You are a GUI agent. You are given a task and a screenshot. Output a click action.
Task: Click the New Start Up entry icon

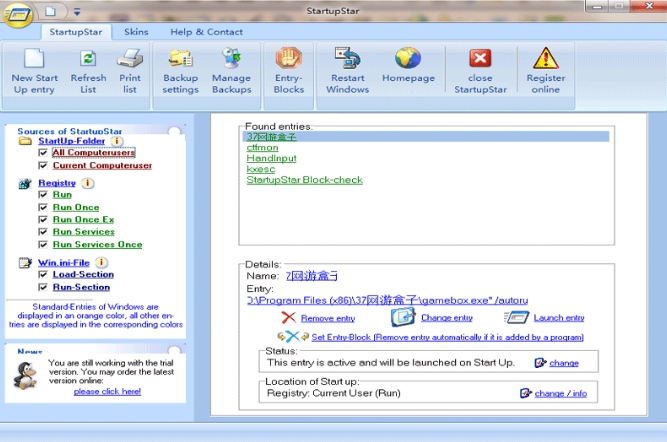34,58
